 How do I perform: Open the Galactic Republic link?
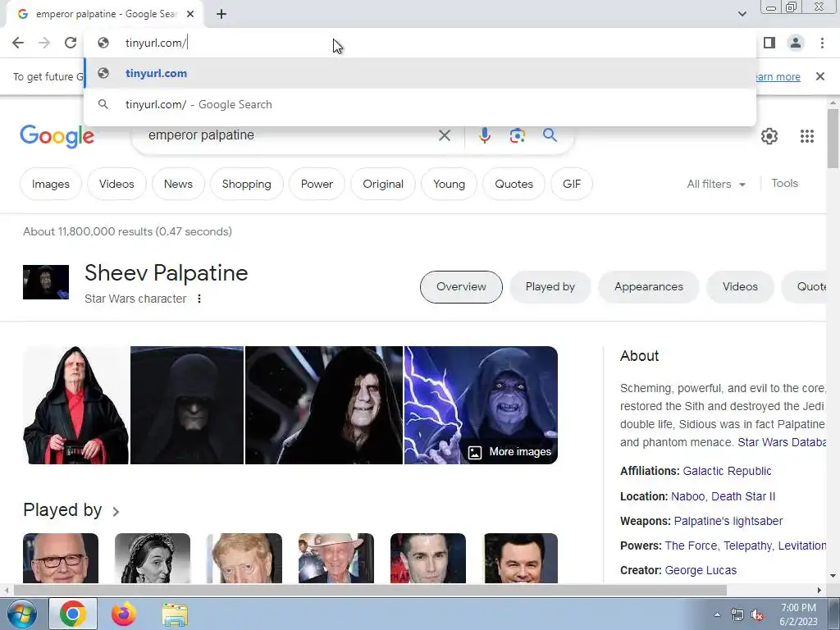pyautogui.click(x=727, y=471)
